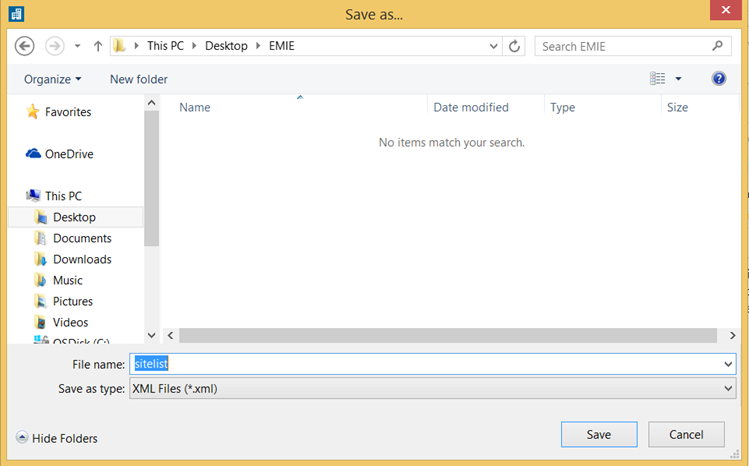The image size is (749, 466).
Task: Open the Help icon
Action: [718, 78]
